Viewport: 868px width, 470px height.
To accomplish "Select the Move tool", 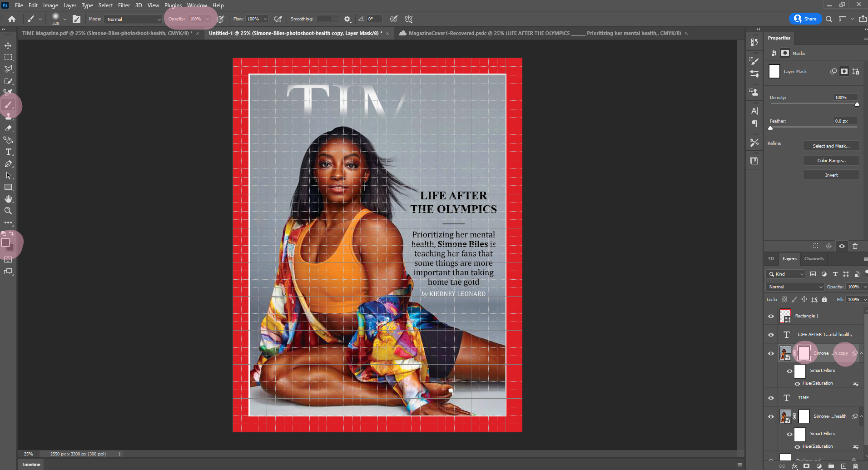I will pyautogui.click(x=8, y=45).
